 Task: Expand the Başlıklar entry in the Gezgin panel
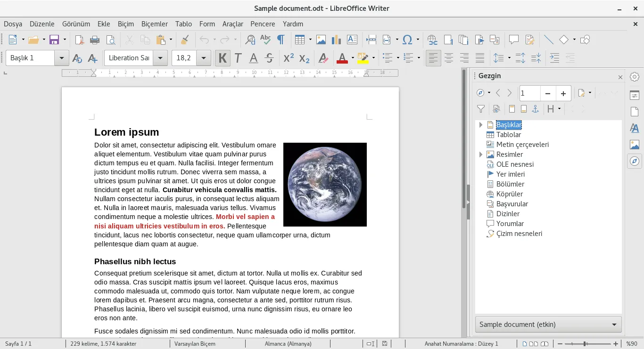pyautogui.click(x=481, y=125)
